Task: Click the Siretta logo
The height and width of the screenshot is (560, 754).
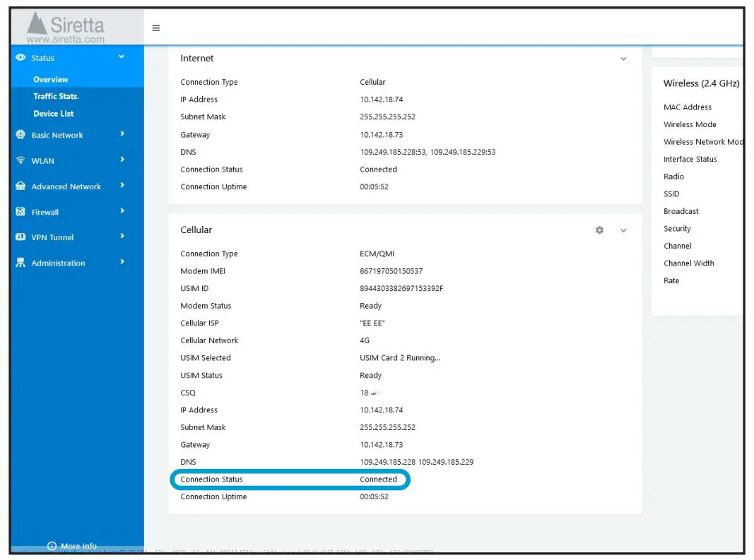Action: point(66,28)
